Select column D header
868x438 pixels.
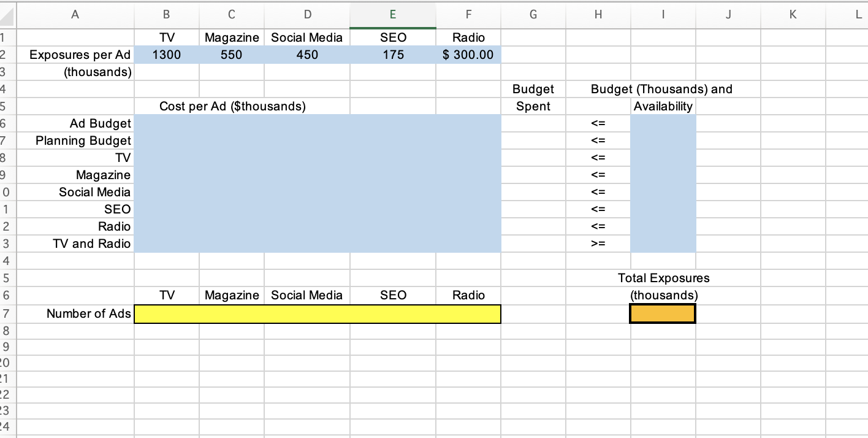click(x=307, y=14)
